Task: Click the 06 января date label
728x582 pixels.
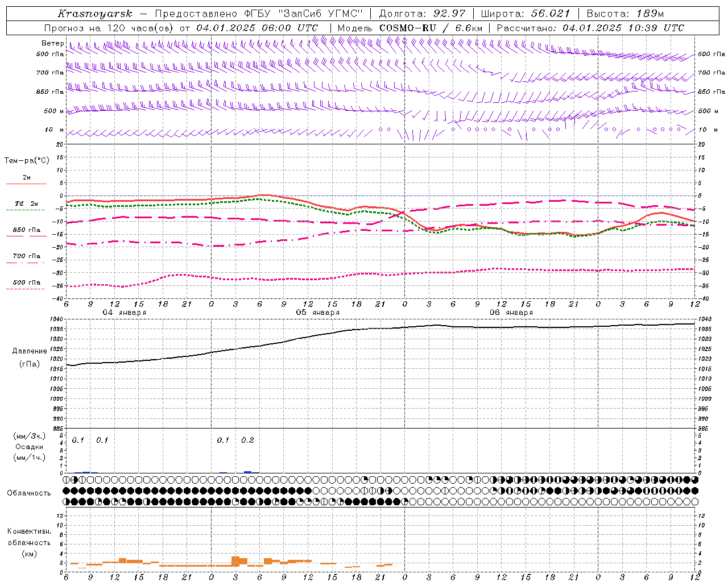Action: click(511, 313)
